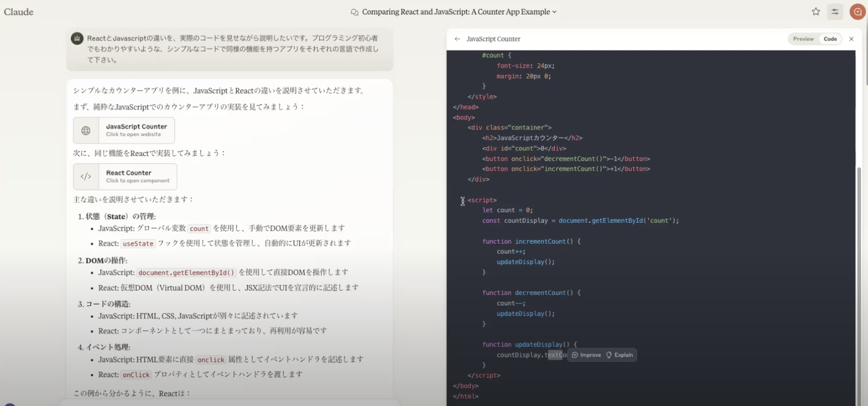Open the React Counter artifact card
868x406 pixels.
pyautogui.click(x=125, y=177)
